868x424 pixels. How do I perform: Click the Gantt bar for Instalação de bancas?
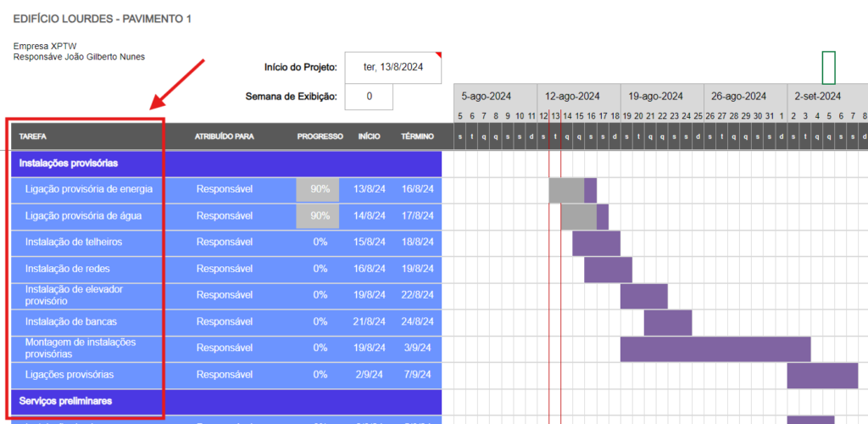tap(668, 323)
